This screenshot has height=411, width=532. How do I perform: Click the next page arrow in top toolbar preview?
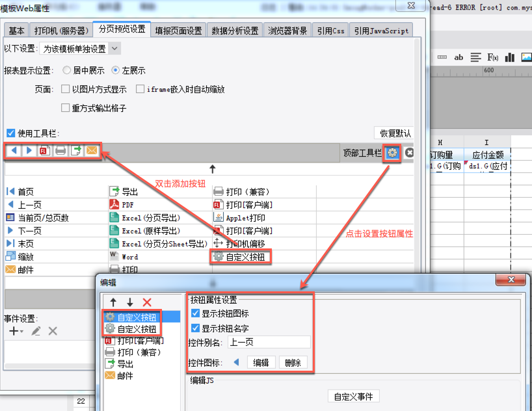(29, 150)
